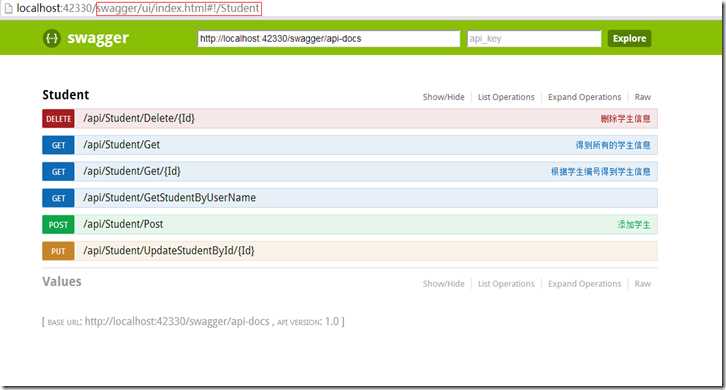
Task: Click the API version 1.0 text
Action: [332, 321]
